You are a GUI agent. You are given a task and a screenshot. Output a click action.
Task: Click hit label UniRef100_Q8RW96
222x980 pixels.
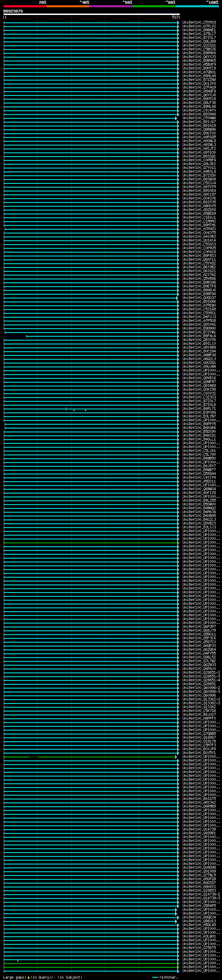click(x=199, y=129)
